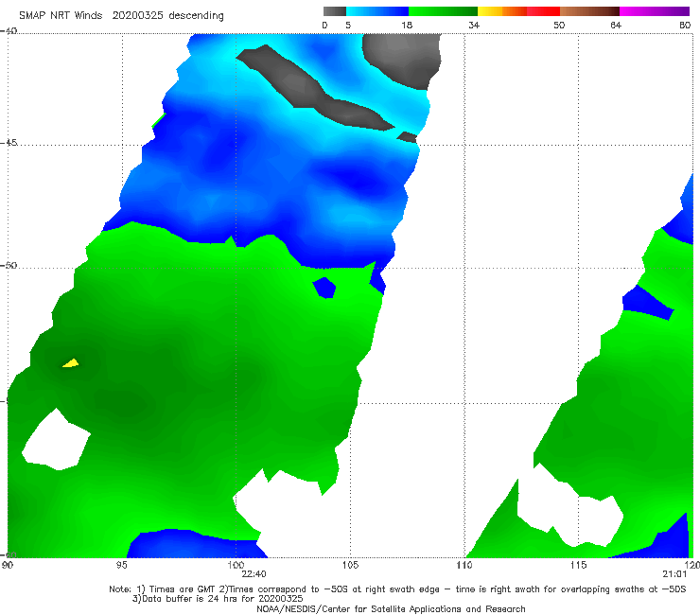The image size is (700, 615).
Task: Click the yellow-to-red 34-50 segment of the color bar
Action: (518, 11)
